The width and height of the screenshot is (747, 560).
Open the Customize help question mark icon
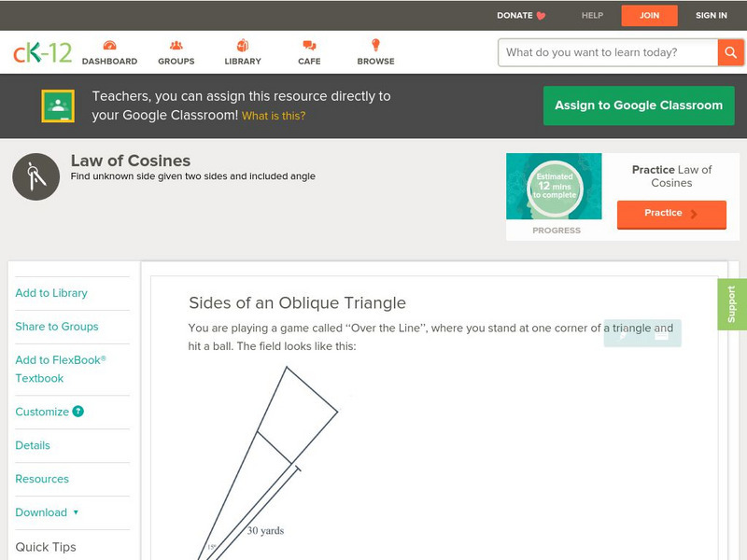coord(76,411)
